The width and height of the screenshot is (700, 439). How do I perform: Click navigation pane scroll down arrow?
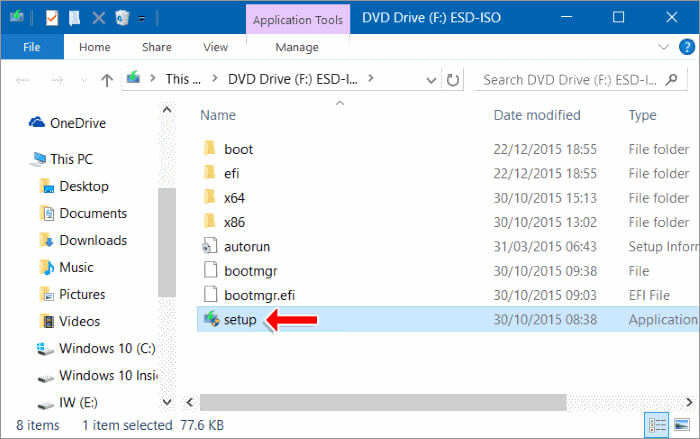[x=167, y=402]
